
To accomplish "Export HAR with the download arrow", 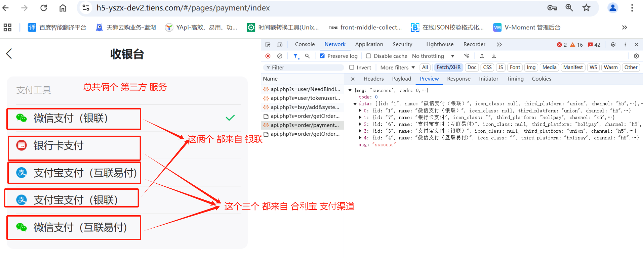I will pyautogui.click(x=494, y=56).
